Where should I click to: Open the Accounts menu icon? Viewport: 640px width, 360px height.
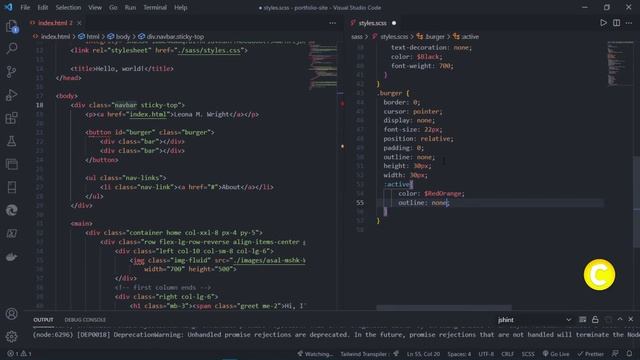11,313
